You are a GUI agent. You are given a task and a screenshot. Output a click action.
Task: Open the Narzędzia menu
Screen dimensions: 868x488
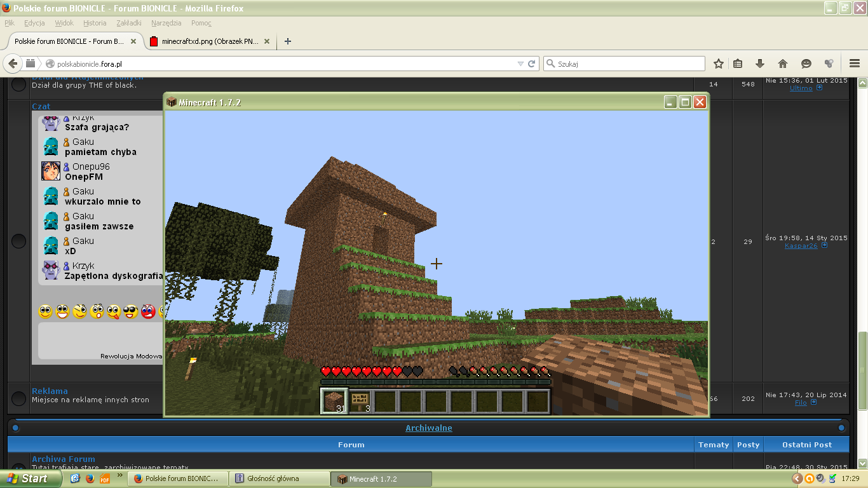(x=166, y=22)
